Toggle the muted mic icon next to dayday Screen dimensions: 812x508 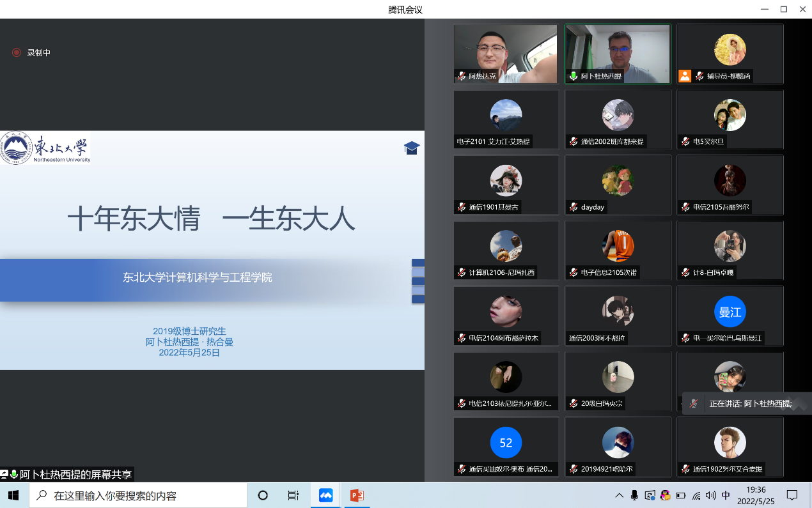click(x=574, y=207)
